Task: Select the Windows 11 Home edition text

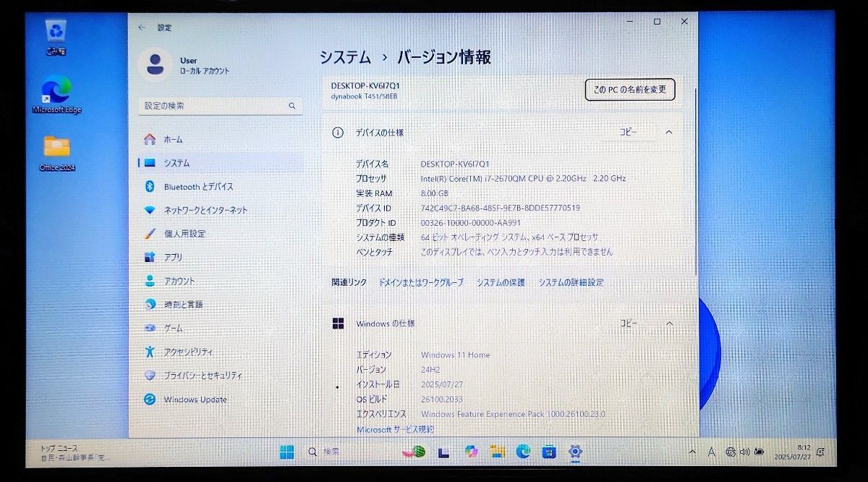Action: [455, 355]
